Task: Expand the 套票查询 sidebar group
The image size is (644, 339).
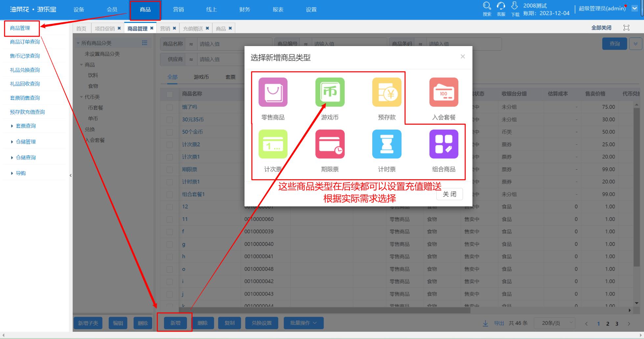Action: [x=12, y=126]
